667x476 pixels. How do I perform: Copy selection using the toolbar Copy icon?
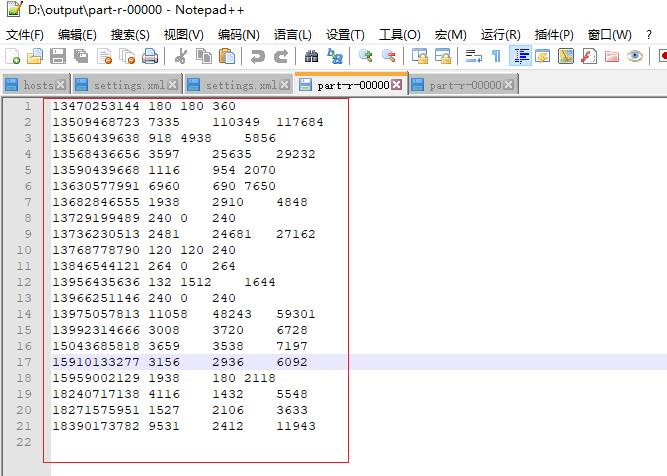point(204,56)
